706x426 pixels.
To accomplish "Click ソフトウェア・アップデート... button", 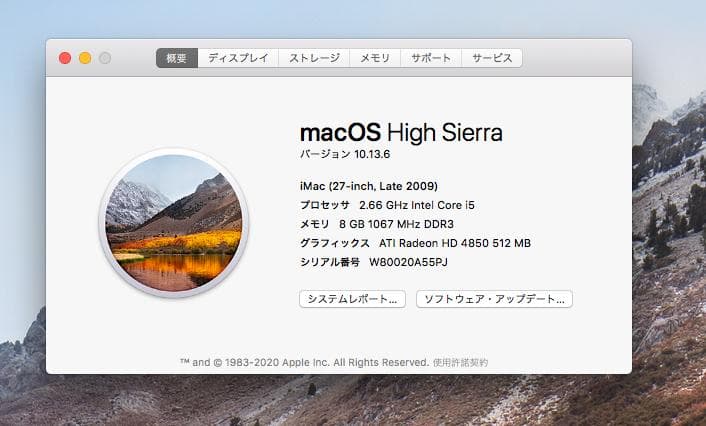I will [494, 299].
